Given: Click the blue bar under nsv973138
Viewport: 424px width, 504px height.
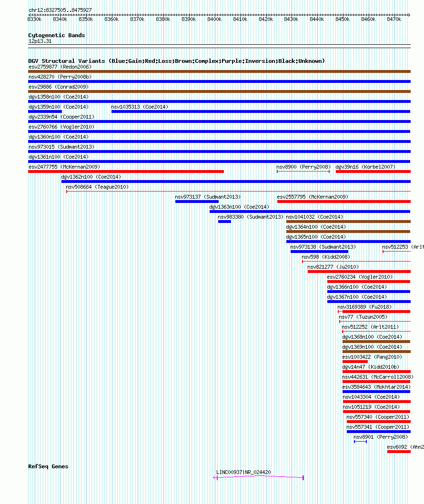Looking at the screenshot, I should tap(319, 252).
